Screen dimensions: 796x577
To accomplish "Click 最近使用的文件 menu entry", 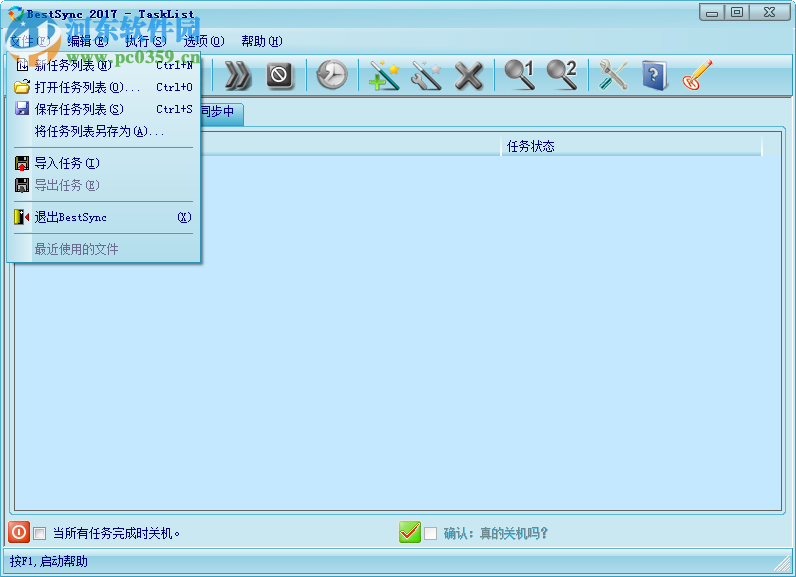I will click(104, 249).
